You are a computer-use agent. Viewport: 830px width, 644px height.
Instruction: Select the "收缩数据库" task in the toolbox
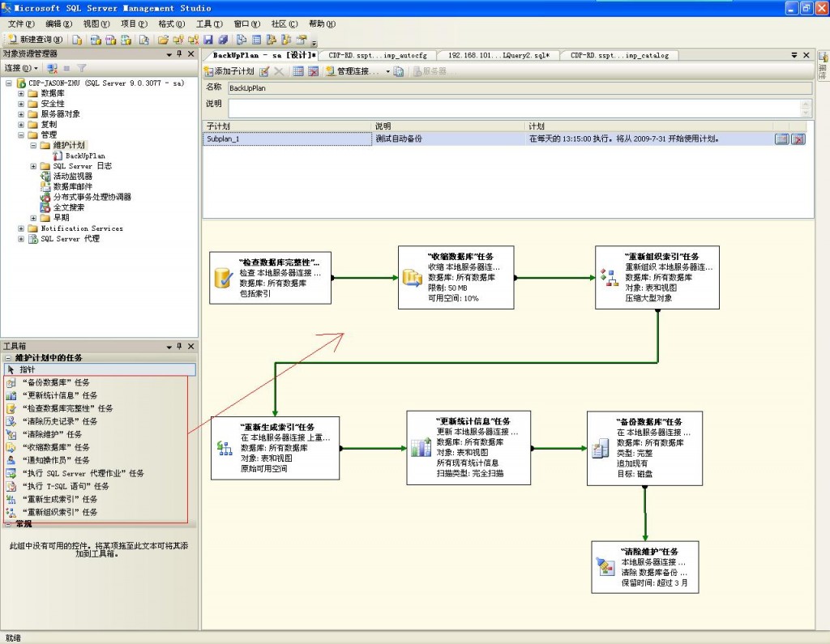click(x=56, y=447)
